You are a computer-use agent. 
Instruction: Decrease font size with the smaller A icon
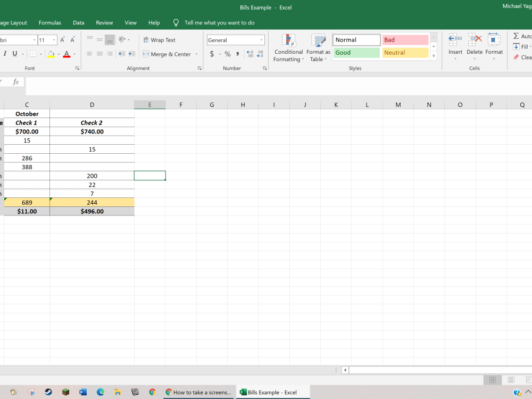(72, 40)
